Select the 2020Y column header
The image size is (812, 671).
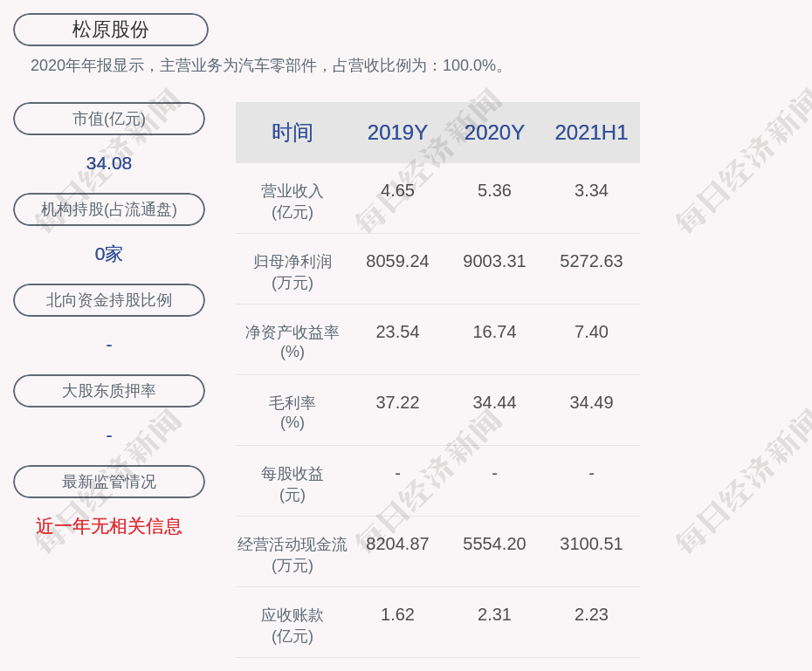(x=494, y=133)
